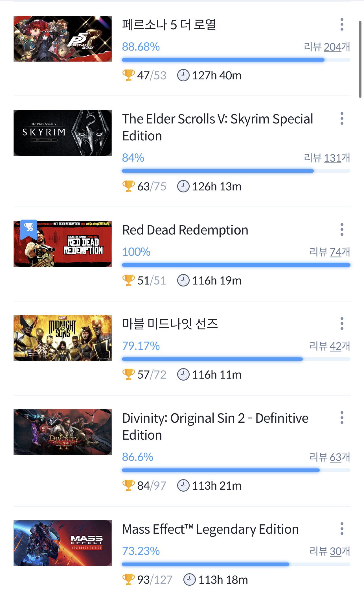Click the trophy icon showing 47/53

coord(128,75)
